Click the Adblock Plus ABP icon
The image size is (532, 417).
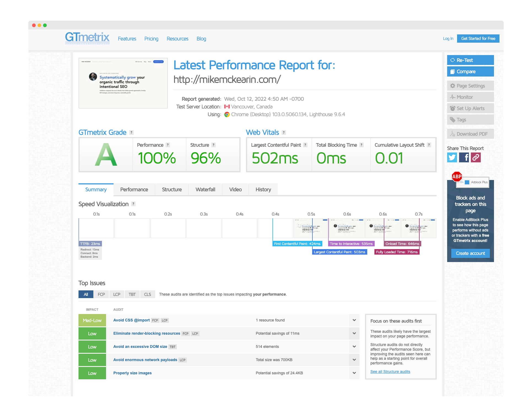tap(457, 177)
